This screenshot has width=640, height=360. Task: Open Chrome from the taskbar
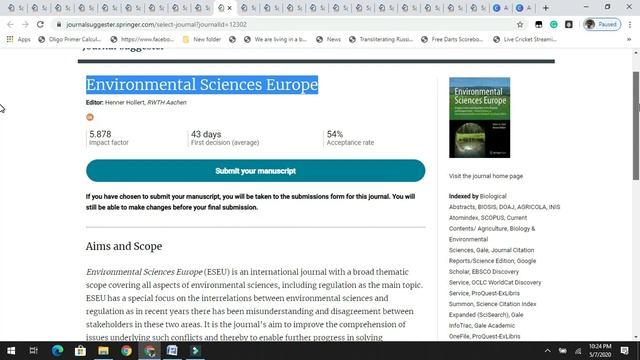pyautogui.click(x=127, y=351)
